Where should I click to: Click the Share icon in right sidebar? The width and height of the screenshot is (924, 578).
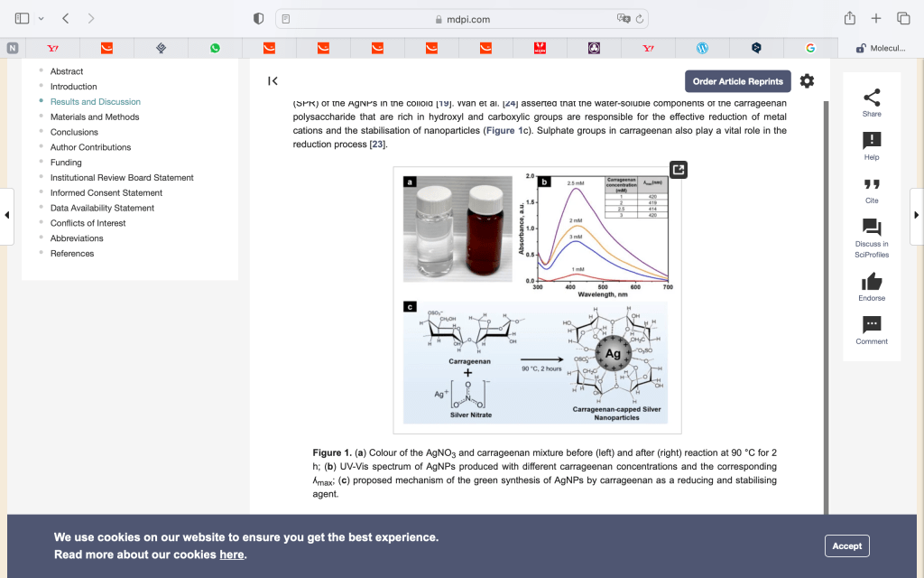click(872, 98)
